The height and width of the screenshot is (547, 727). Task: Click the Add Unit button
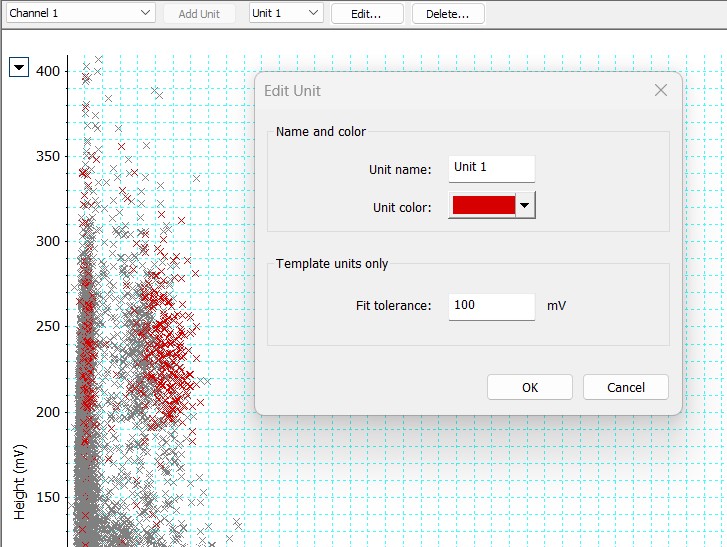199,14
